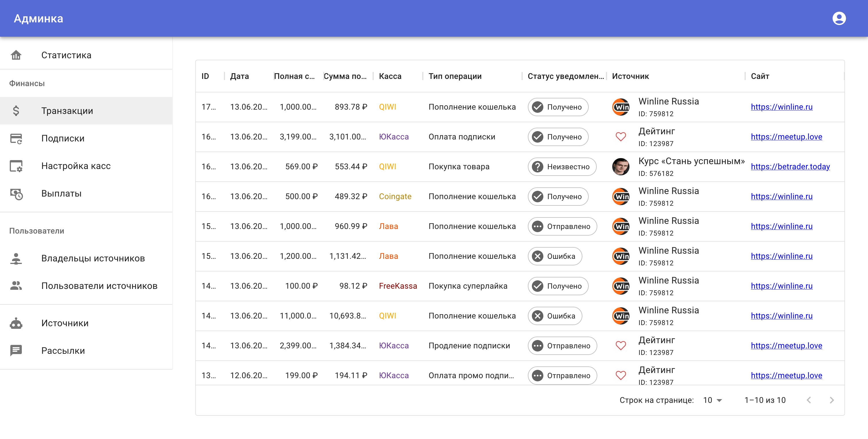Viewport: 868px width, 439px height.
Task: Follow the https://betrader.today link
Action: point(790,166)
